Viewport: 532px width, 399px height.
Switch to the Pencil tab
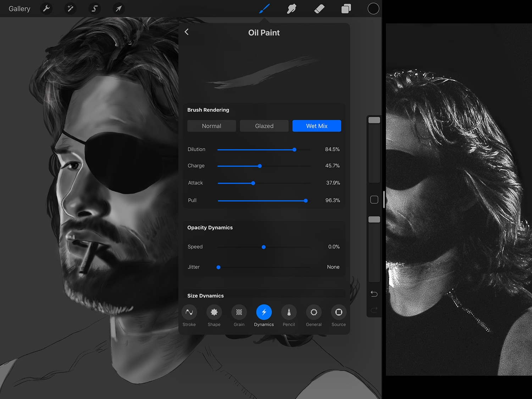[289, 316]
